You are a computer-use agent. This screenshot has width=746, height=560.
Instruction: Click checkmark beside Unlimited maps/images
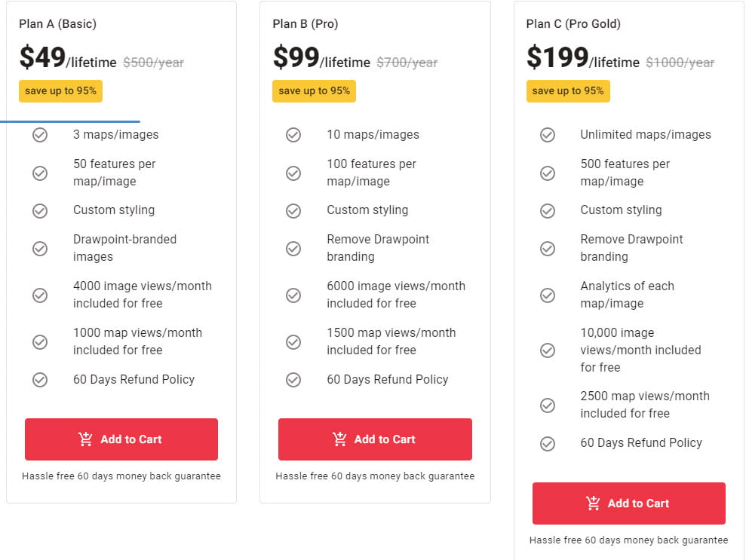(548, 135)
